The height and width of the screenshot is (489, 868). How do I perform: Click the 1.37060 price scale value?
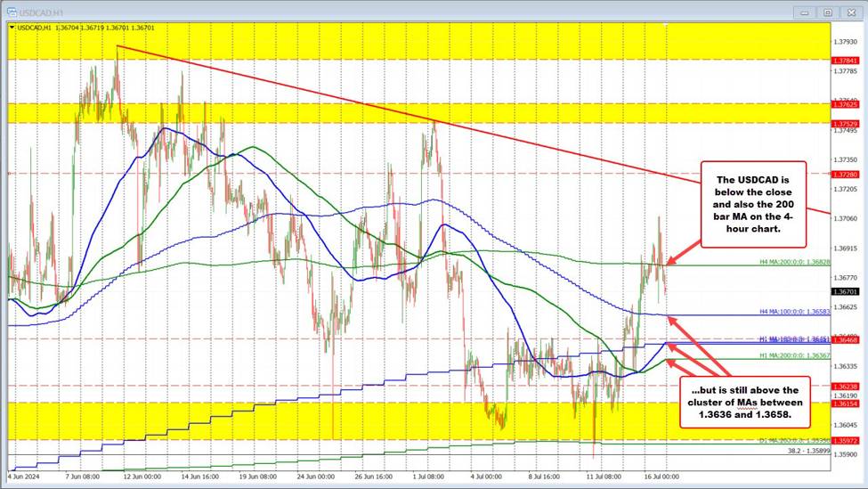845,218
